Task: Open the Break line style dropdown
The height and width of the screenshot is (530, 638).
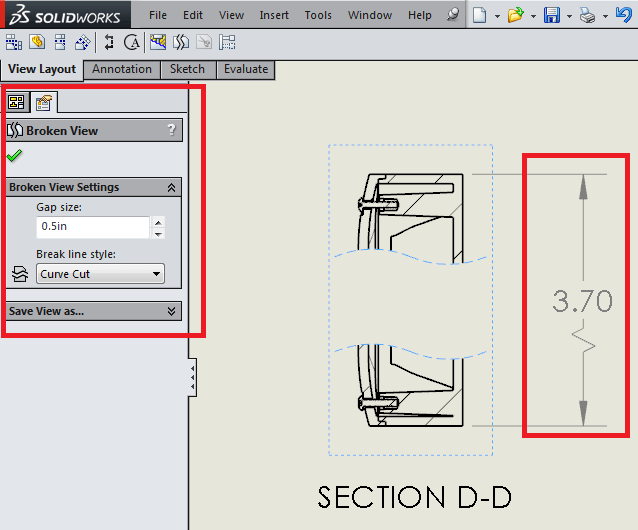Action: [100, 274]
